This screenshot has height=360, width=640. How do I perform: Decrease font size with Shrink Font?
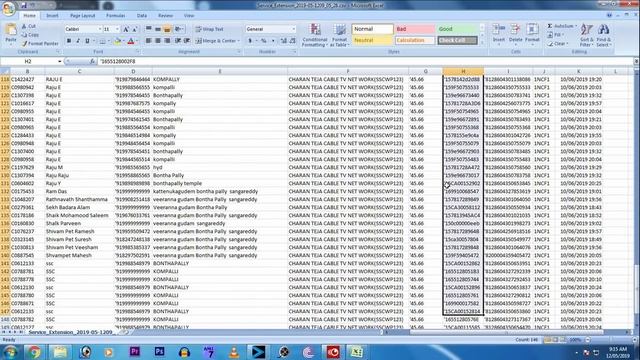click(134, 29)
